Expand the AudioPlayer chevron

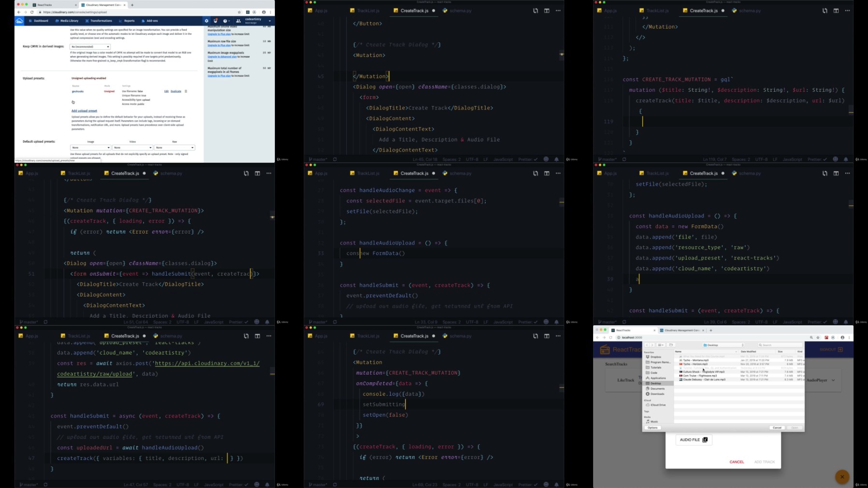[833, 380]
